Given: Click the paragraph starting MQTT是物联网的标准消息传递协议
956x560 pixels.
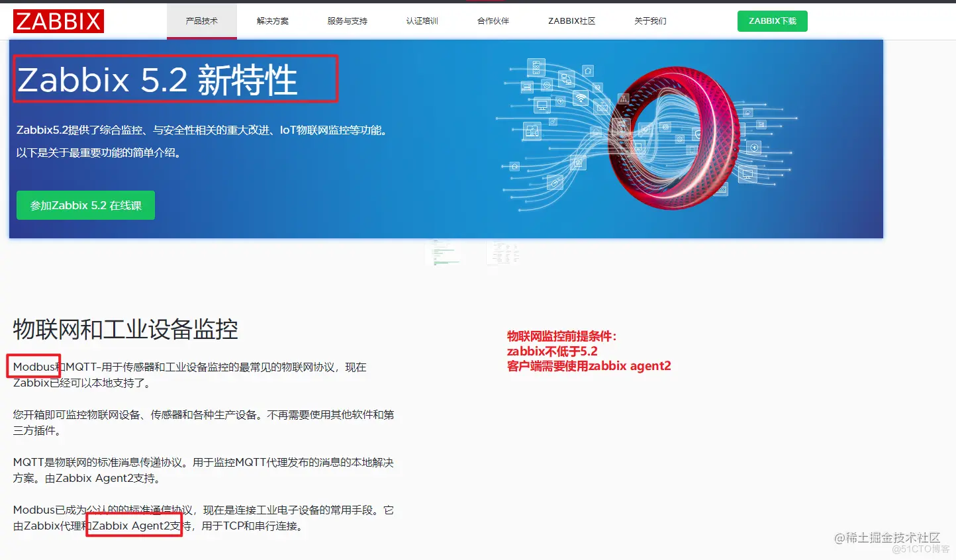Looking at the screenshot, I should pos(203,470).
